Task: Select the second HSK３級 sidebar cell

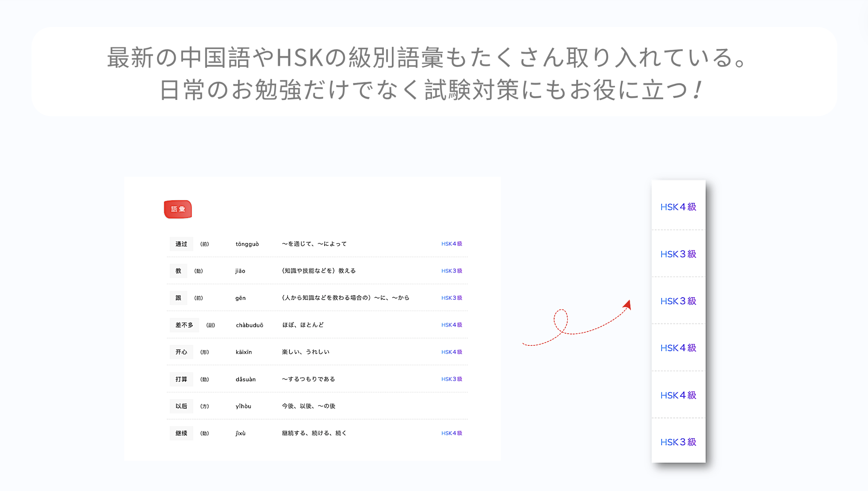Action: point(678,301)
